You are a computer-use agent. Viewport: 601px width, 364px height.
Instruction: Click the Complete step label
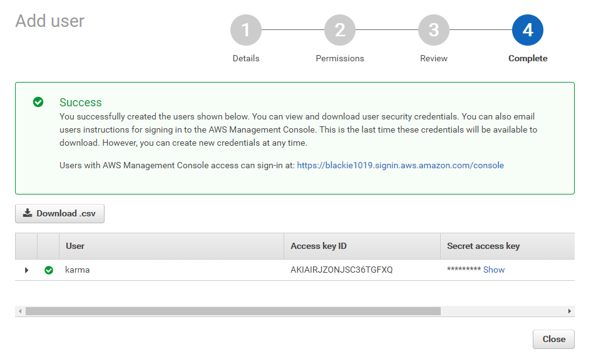coord(528,58)
